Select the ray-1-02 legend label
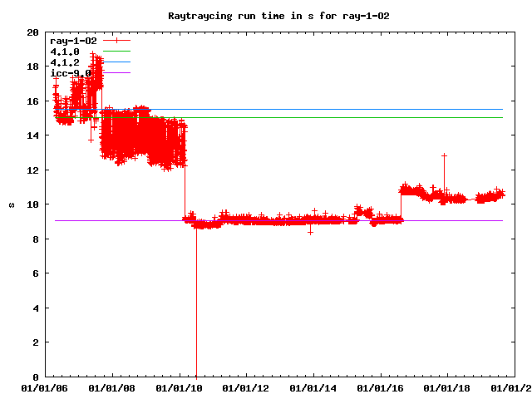 click(x=74, y=40)
